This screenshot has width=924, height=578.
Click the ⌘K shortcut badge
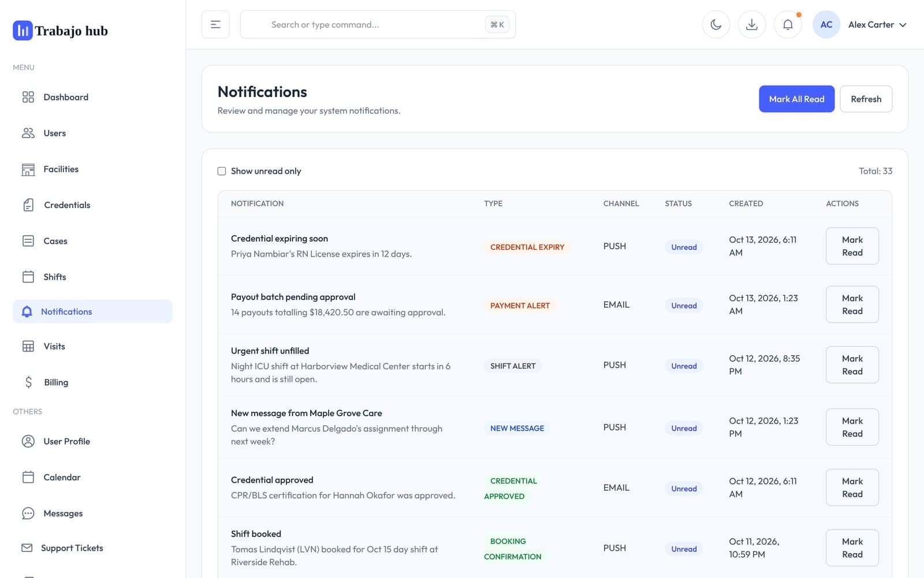[x=497, y=24]
